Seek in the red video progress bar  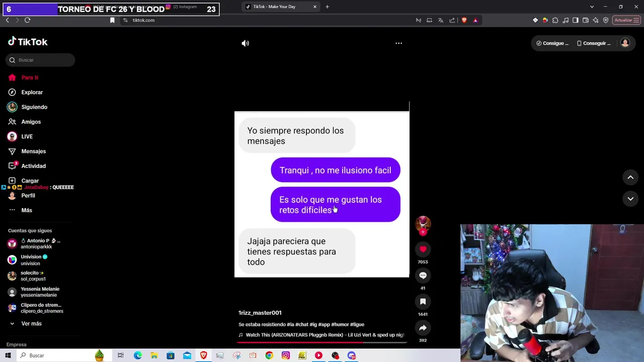pos(321,342)
